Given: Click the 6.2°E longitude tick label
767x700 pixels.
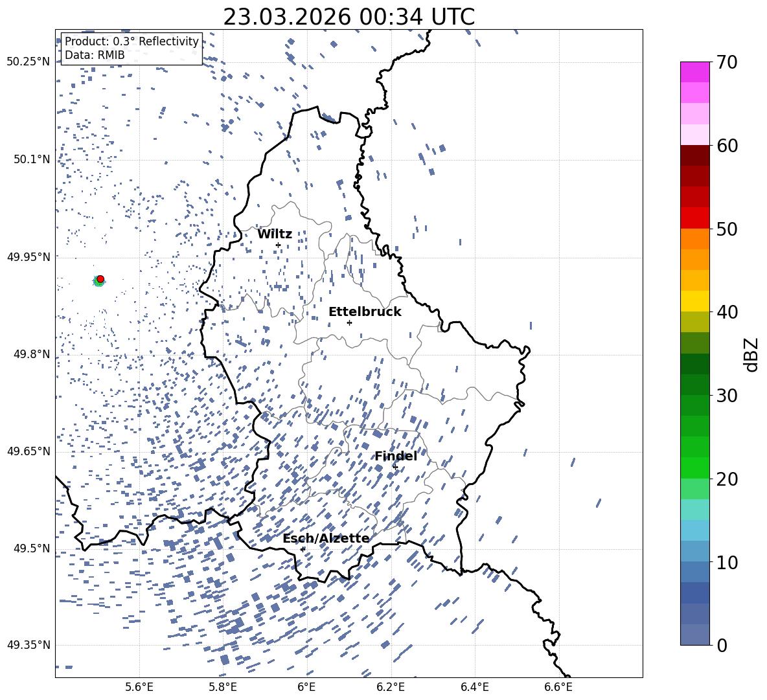Looking at the screenshot, I should 391,687.
